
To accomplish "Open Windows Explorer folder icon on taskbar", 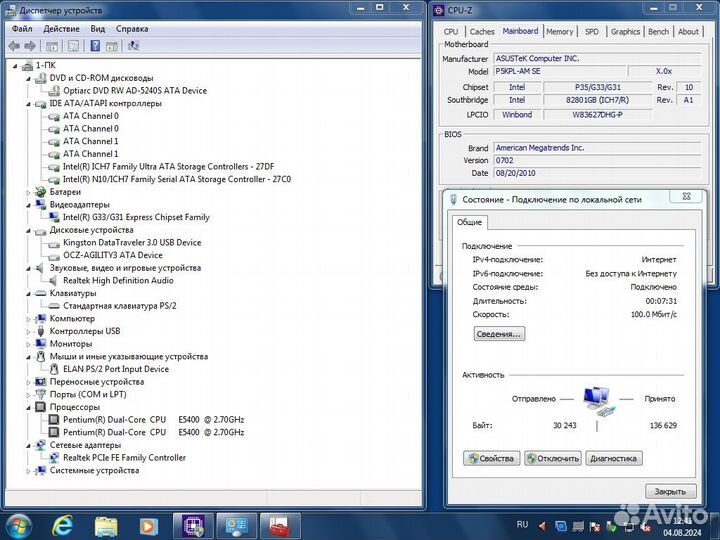I will pyautogui.click(x=106, y=526).
